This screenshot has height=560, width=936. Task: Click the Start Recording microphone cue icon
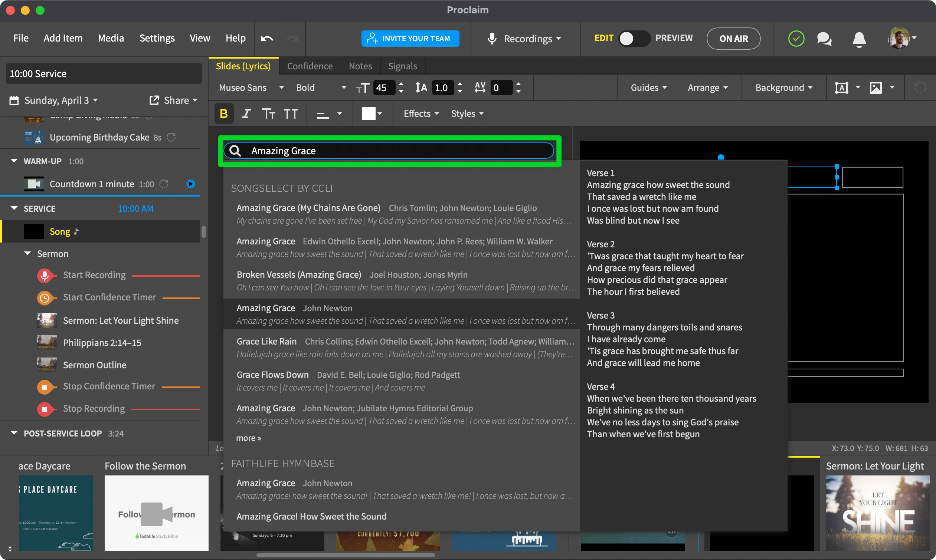[x=45, y=276]
